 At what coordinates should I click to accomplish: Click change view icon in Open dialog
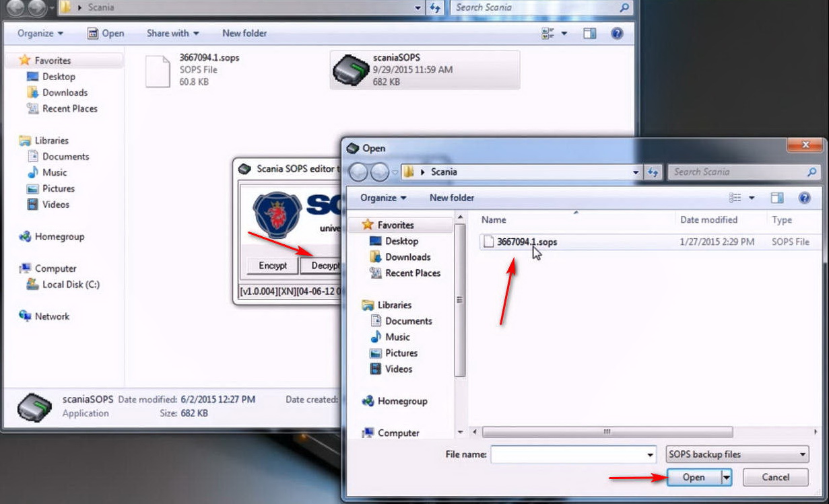[x=735, y=198]
